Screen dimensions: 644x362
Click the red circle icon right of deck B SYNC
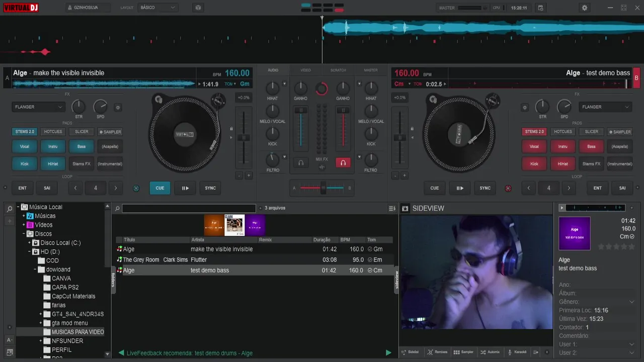tap(508, 189)
